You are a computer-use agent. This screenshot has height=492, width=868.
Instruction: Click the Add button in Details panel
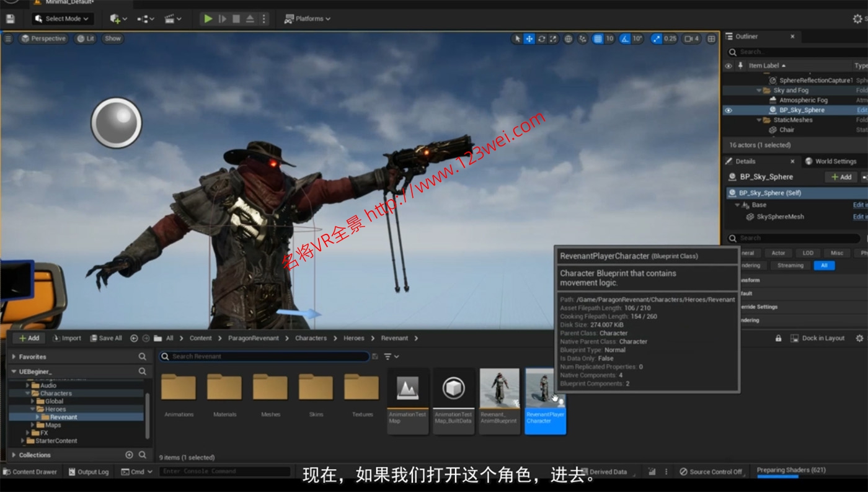[841, 176]
